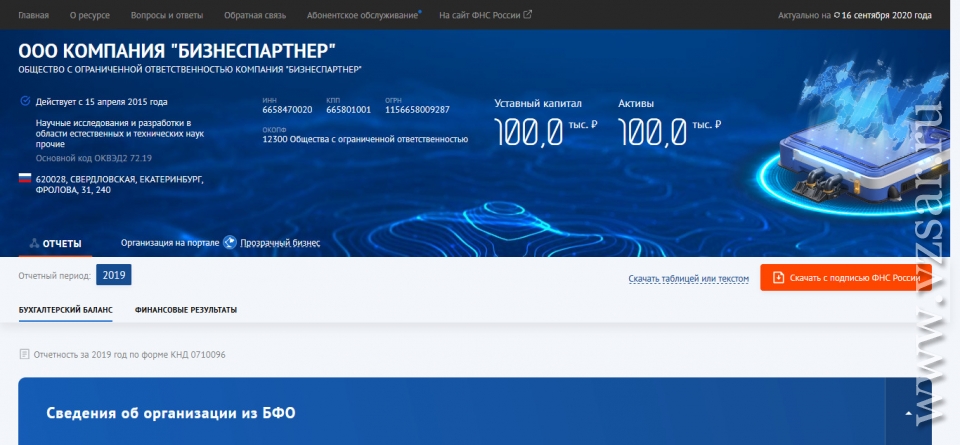Click the ОКОПФ 12300 text

(x=365, y=139)
